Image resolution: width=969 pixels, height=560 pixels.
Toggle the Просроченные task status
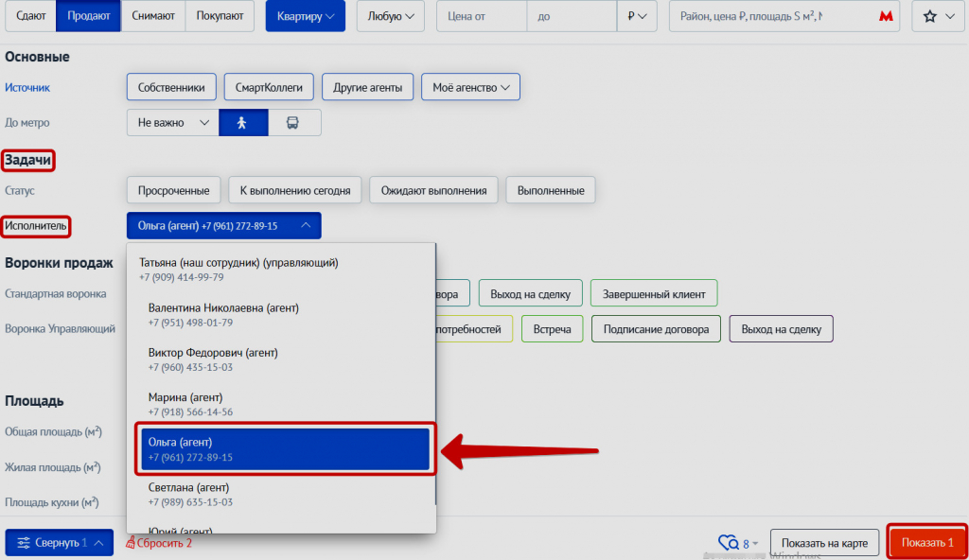174,190
